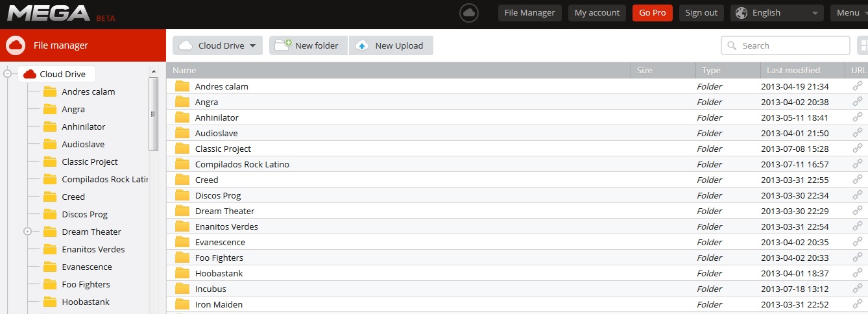Screen dimensions: 868x314
Task: Click the link icon for Audioslave
Action: (858, 133)
